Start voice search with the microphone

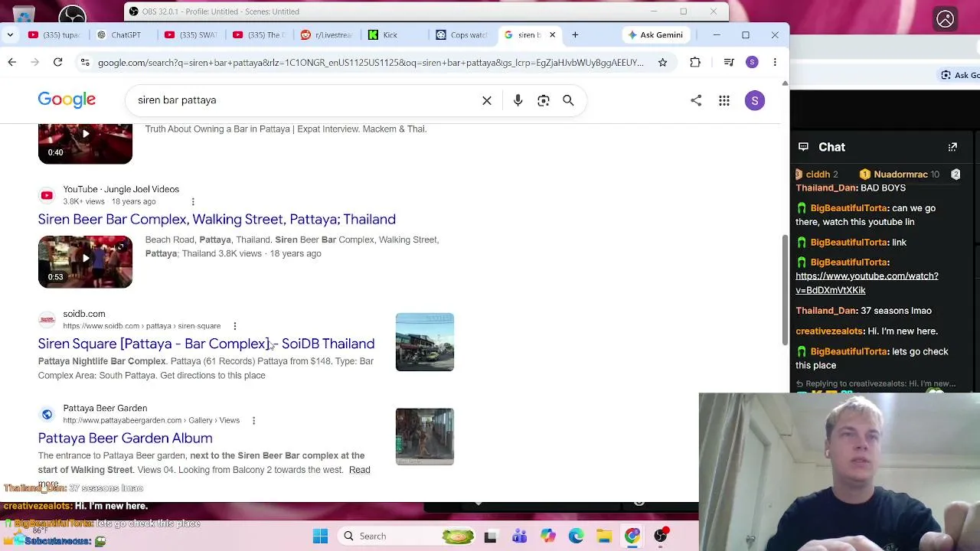point(518,100)
